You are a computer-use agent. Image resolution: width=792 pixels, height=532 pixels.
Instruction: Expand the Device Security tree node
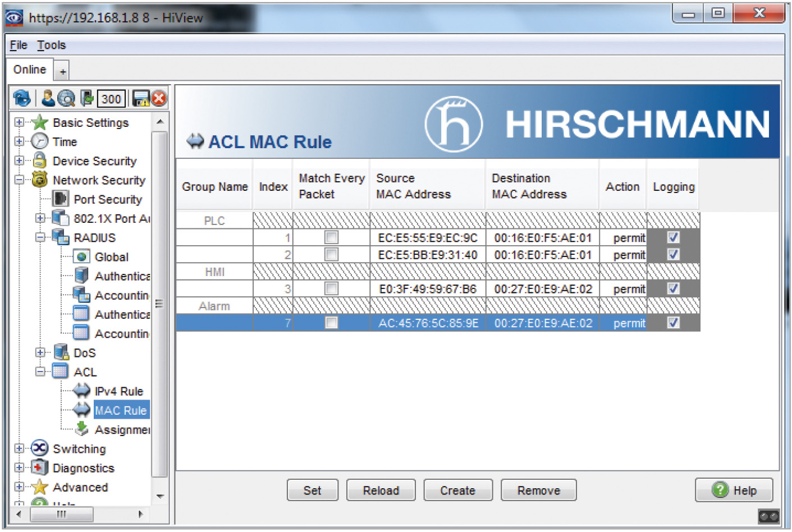click(19, 160)
